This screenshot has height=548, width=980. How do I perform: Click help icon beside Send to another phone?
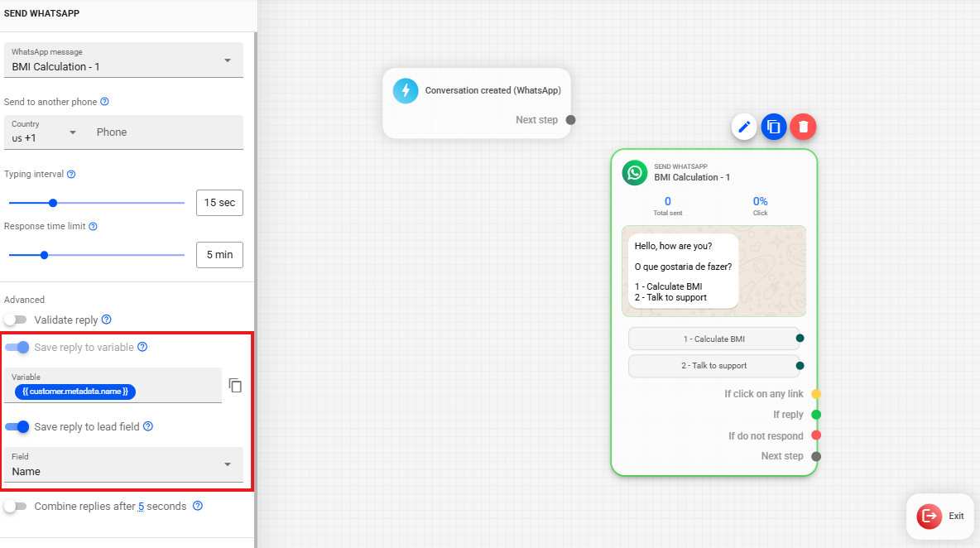pos(104,103)
